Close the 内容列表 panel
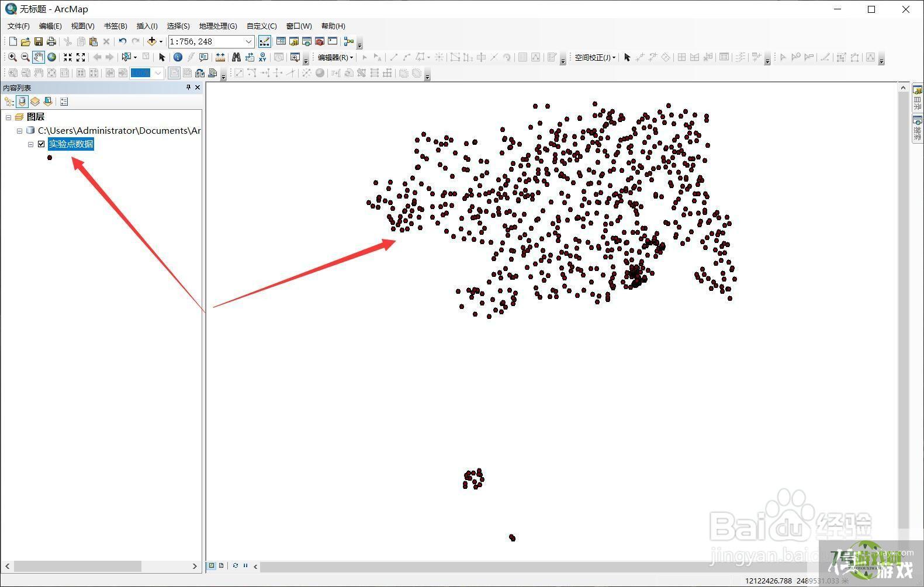This screenshot has width=924, height=587. coord(198,88)
